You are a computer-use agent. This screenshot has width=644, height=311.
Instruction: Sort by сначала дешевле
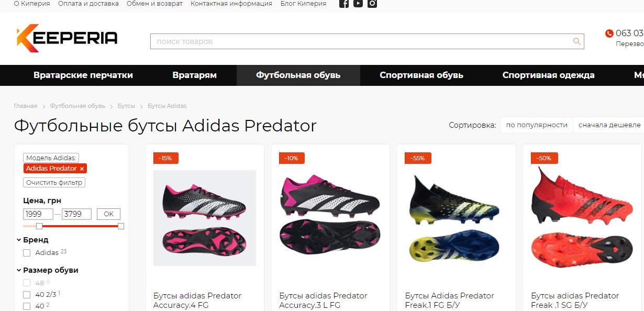[609, 125]
